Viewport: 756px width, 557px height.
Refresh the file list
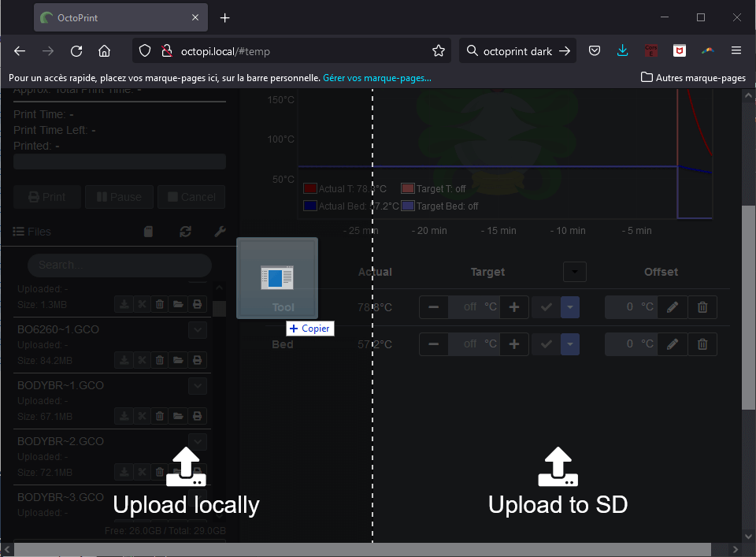tap(185, 232)
